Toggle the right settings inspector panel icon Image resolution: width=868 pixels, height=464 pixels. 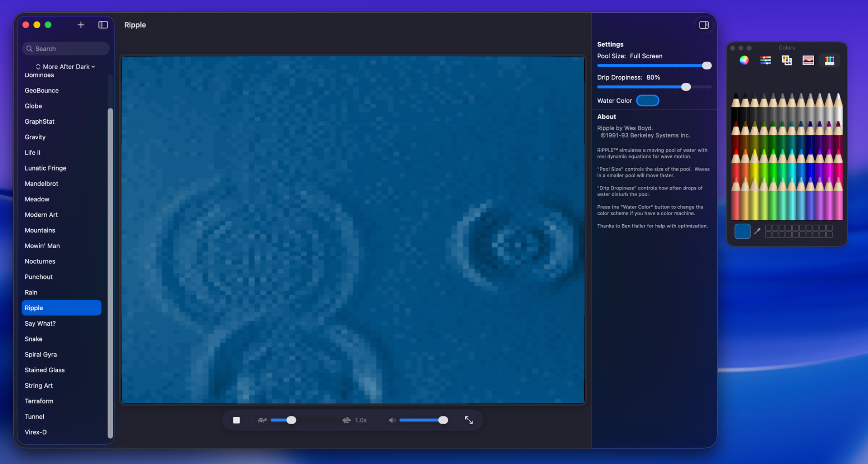(704, 25)
